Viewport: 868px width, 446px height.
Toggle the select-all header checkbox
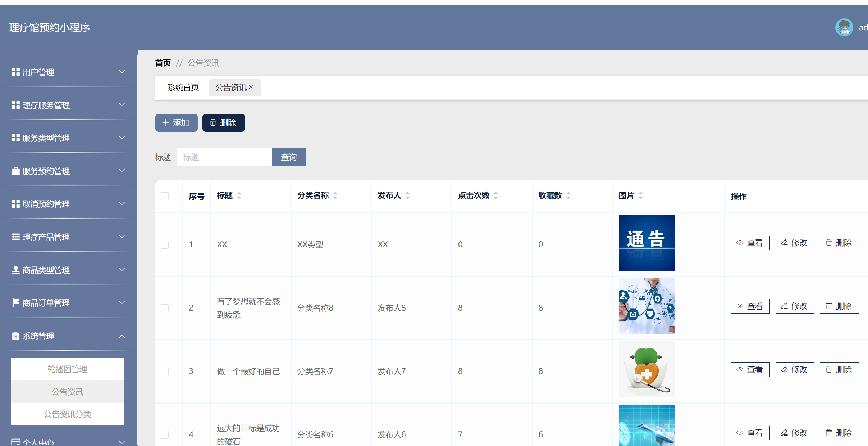(x=165, y=196)
